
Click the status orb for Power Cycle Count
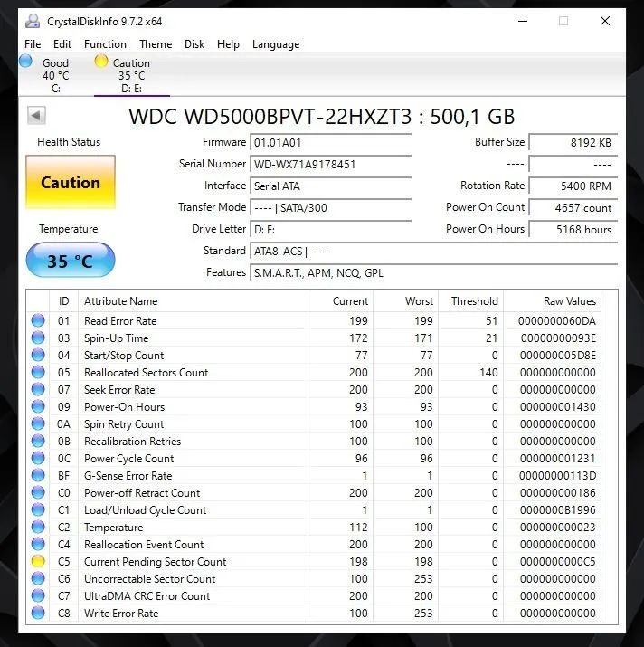pyautogui.click(x=38, y=458)
